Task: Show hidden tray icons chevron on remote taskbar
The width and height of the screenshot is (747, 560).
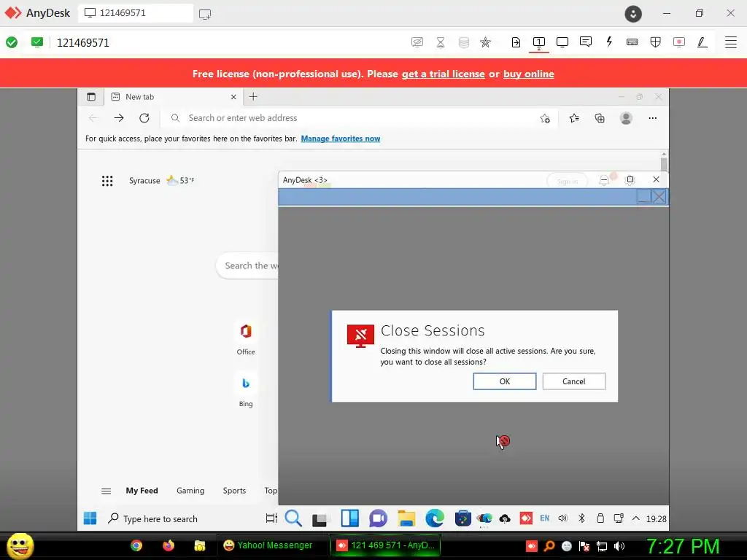Action: pyautogui.click(x=635, y=518)
